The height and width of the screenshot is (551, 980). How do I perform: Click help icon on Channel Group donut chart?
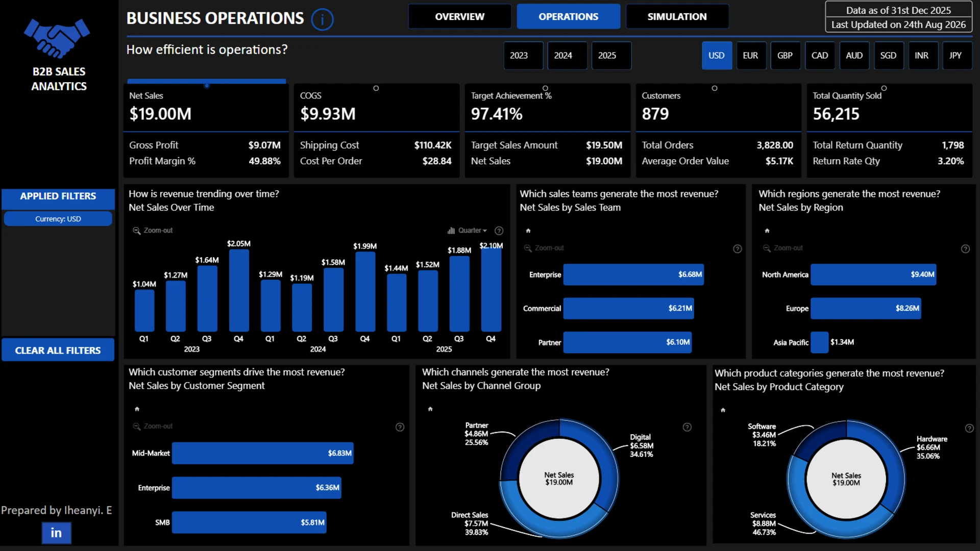point(687,427)
